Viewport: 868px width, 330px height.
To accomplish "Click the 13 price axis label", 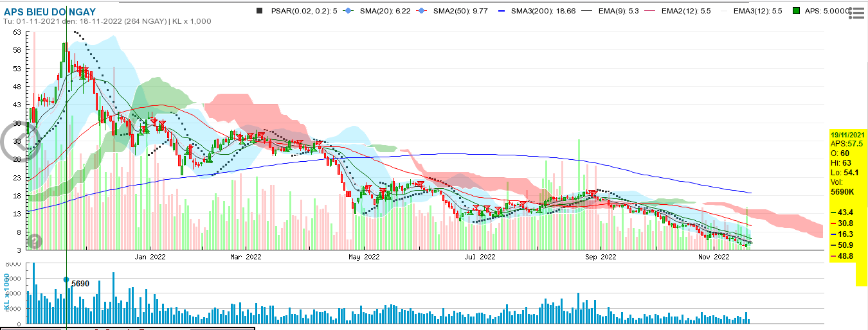I will coord(16,214).
